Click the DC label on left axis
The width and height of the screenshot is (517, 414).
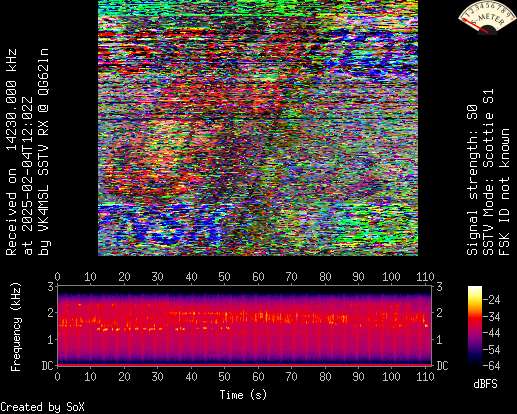point(47,366)
